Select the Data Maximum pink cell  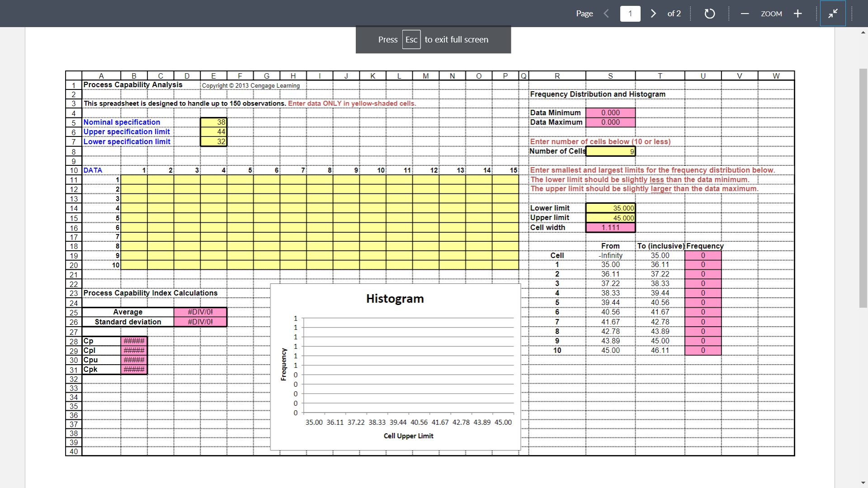click(610, 122)
